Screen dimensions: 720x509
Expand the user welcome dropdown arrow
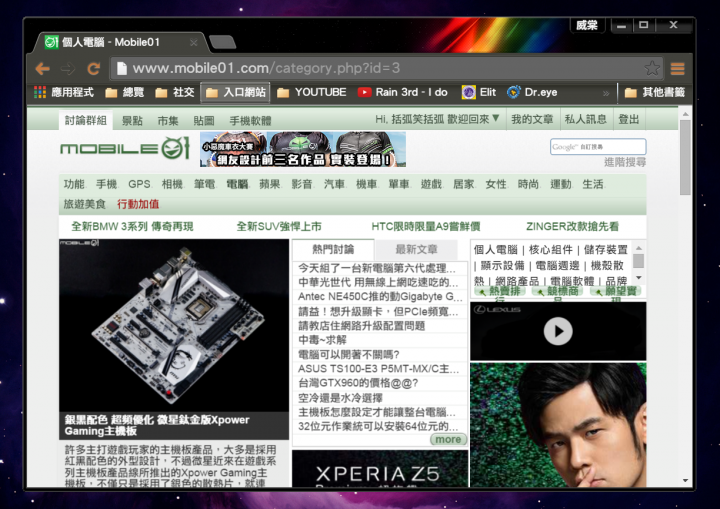(496, 119)
